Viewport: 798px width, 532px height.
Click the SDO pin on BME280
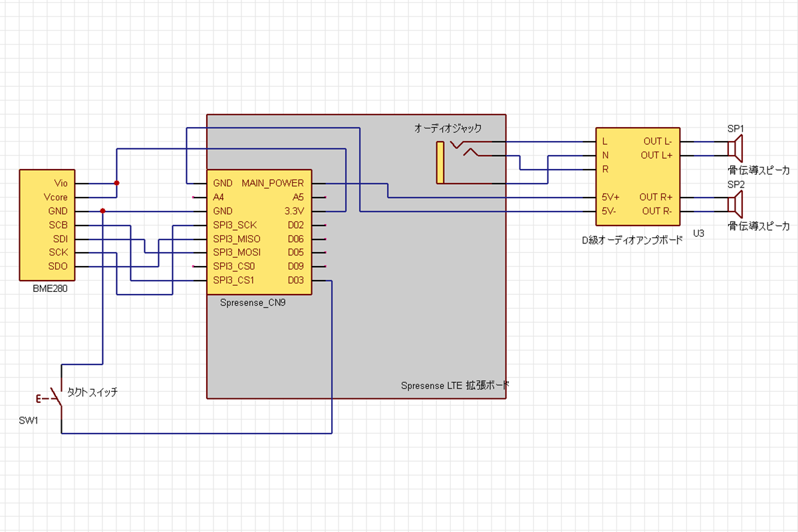coord(58,267)
